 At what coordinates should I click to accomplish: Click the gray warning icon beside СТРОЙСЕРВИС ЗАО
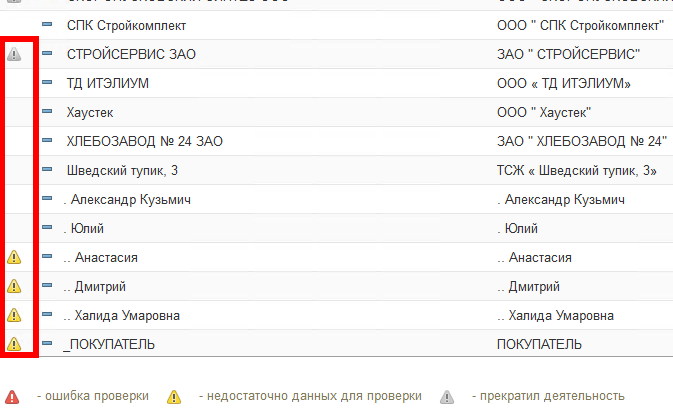click(x=14, y=54)
